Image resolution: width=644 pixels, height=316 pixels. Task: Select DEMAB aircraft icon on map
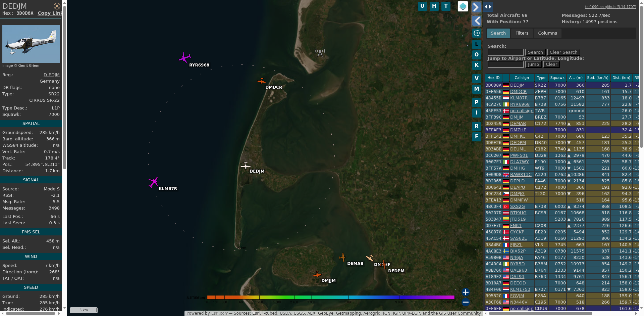point(342,258)
